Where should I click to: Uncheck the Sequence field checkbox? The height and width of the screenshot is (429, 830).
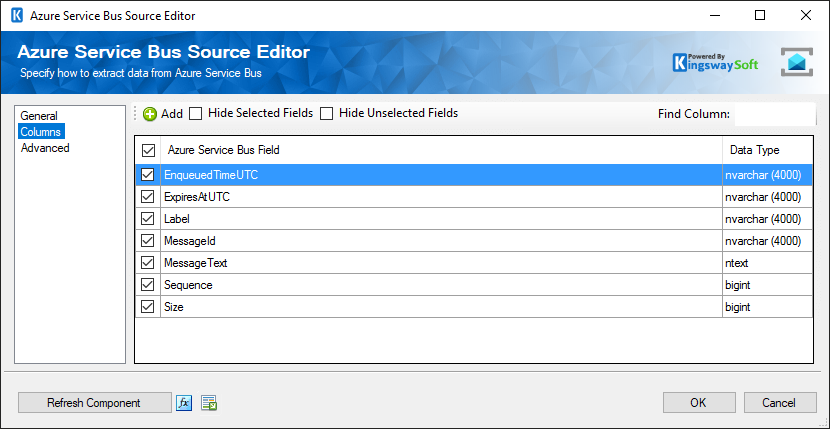pyautogui.click(x=148, y=285)
